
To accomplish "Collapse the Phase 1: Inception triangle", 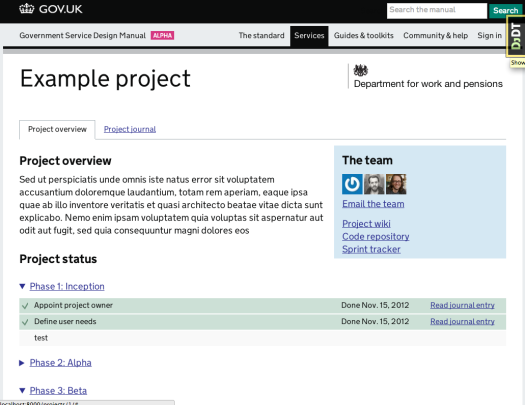I will (22, 286).
